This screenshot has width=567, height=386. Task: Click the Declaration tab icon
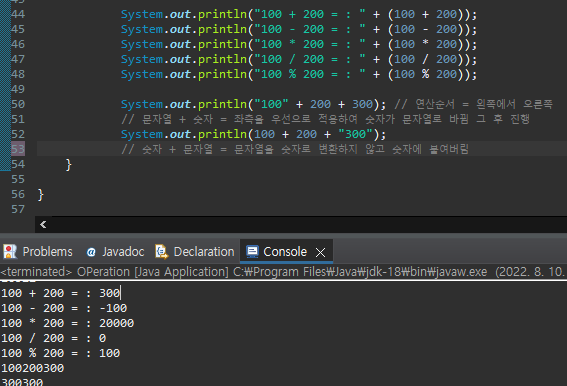(162, 251)
